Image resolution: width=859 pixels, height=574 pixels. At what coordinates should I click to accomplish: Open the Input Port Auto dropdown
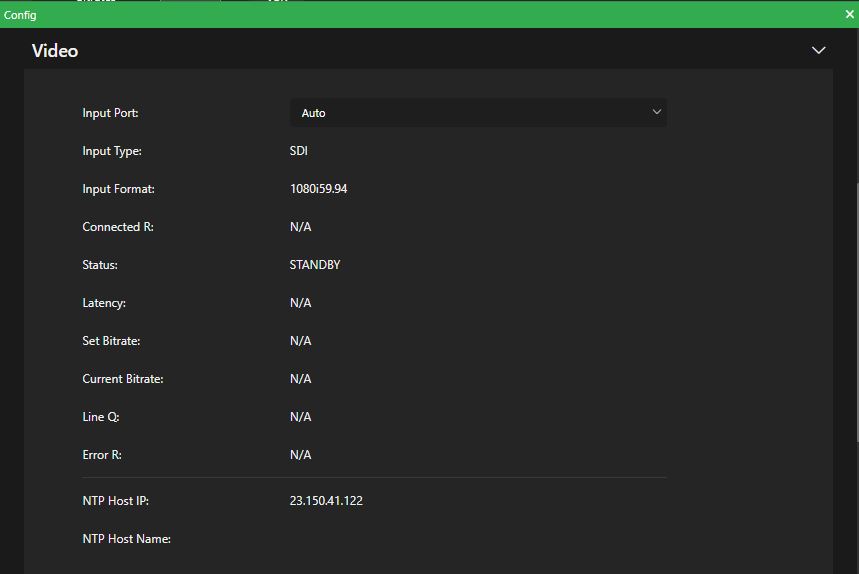pos(478,113)
